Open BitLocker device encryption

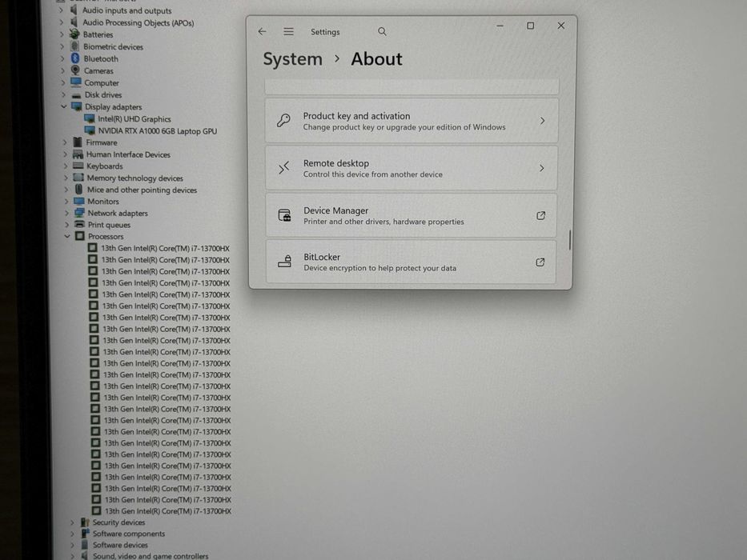point(412,262)
